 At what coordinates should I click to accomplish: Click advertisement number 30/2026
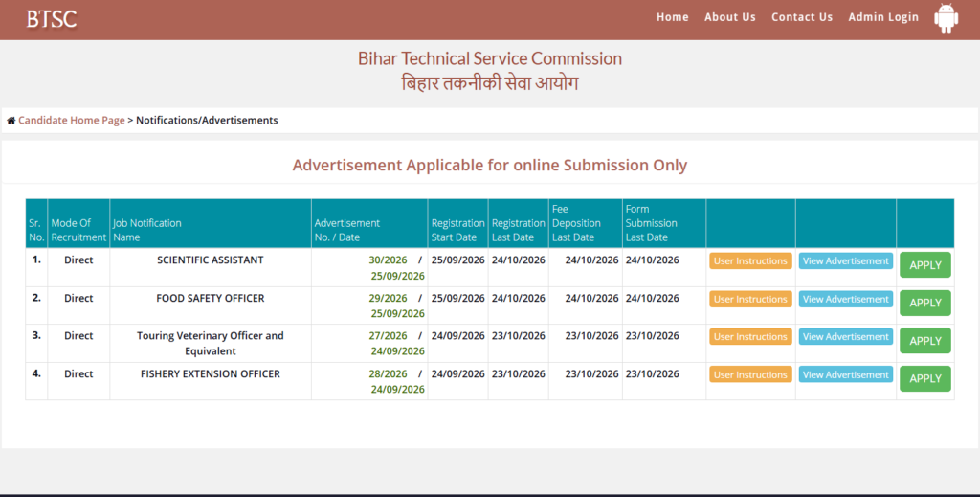(388, 260)
